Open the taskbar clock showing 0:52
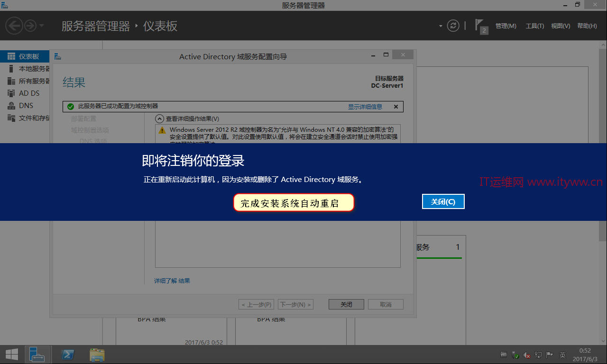This screenshot has width=607, height=364. [585, 355]
